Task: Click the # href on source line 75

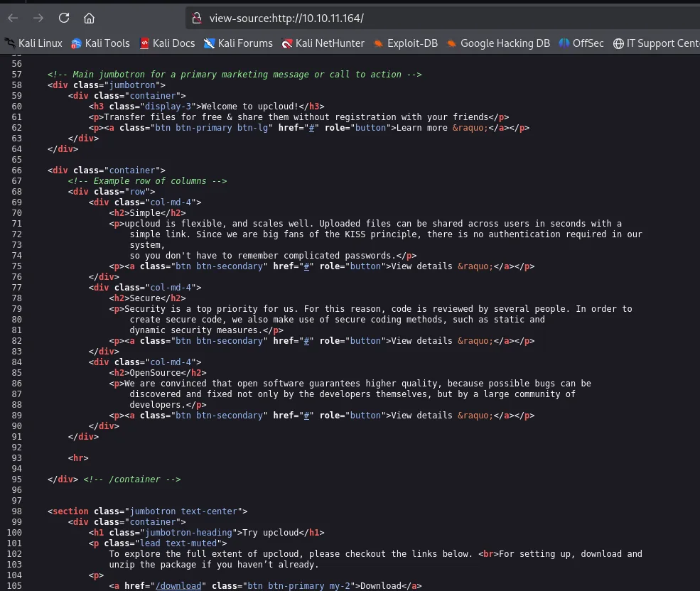Action: [x=306, y=266]
